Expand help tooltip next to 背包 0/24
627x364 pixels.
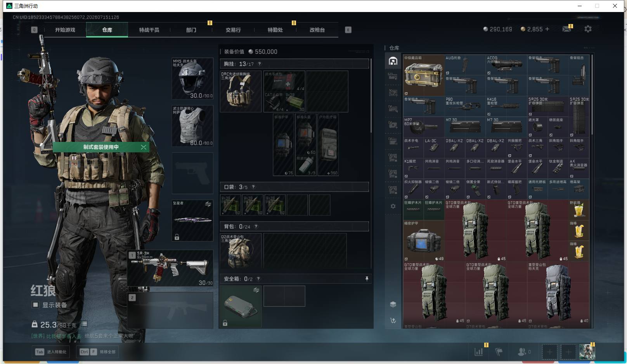point(256,226)
